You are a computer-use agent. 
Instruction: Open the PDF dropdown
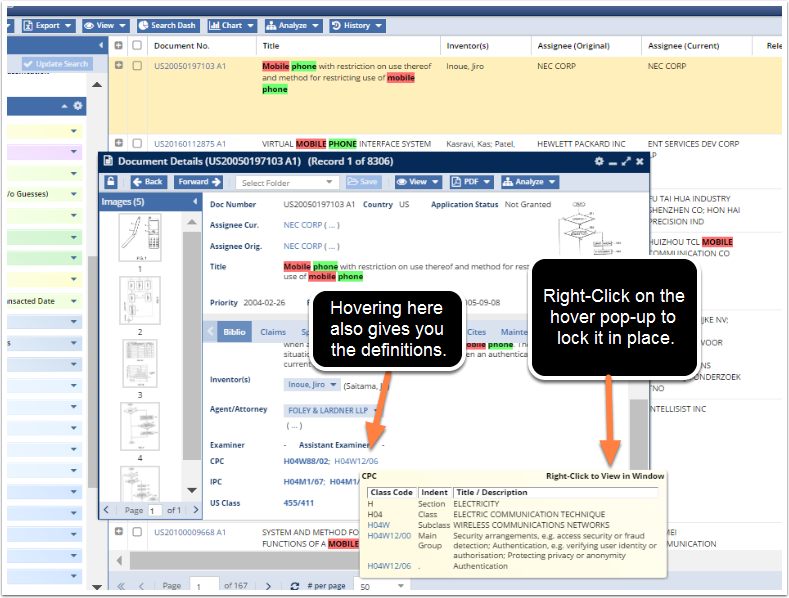tap(471, 182)
